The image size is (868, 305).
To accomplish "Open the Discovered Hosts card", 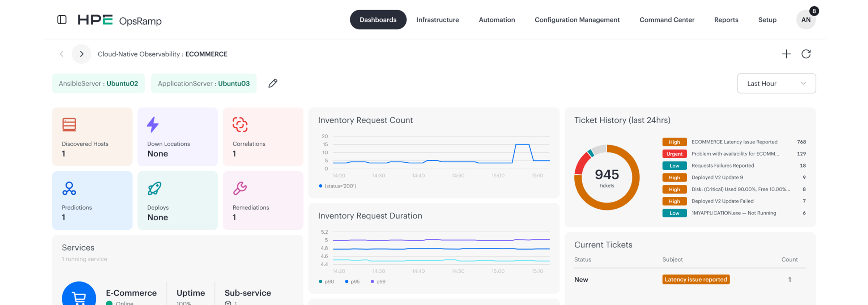I will [x=92, y=137].
